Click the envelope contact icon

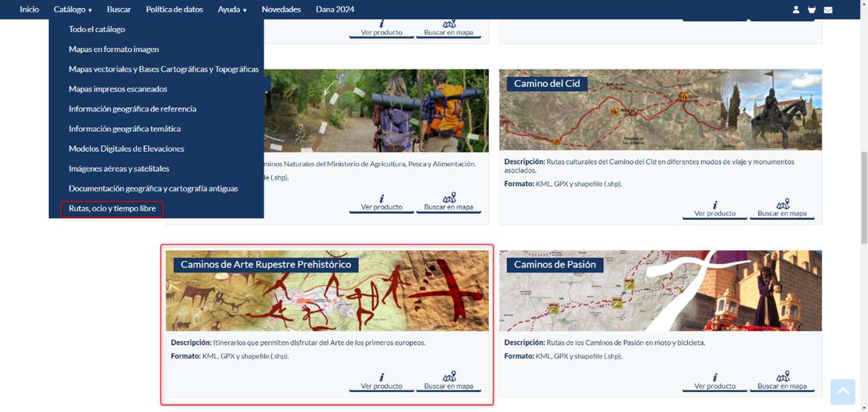[828, 10]
